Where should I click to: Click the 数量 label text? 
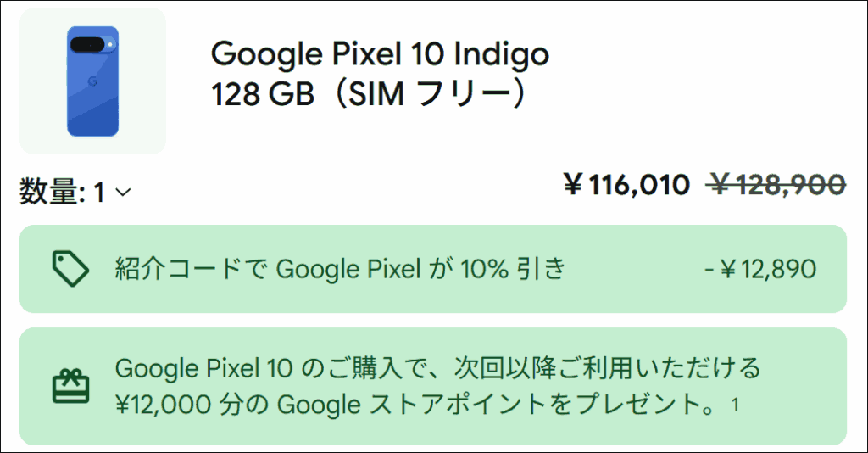click(x=49, y=193)
